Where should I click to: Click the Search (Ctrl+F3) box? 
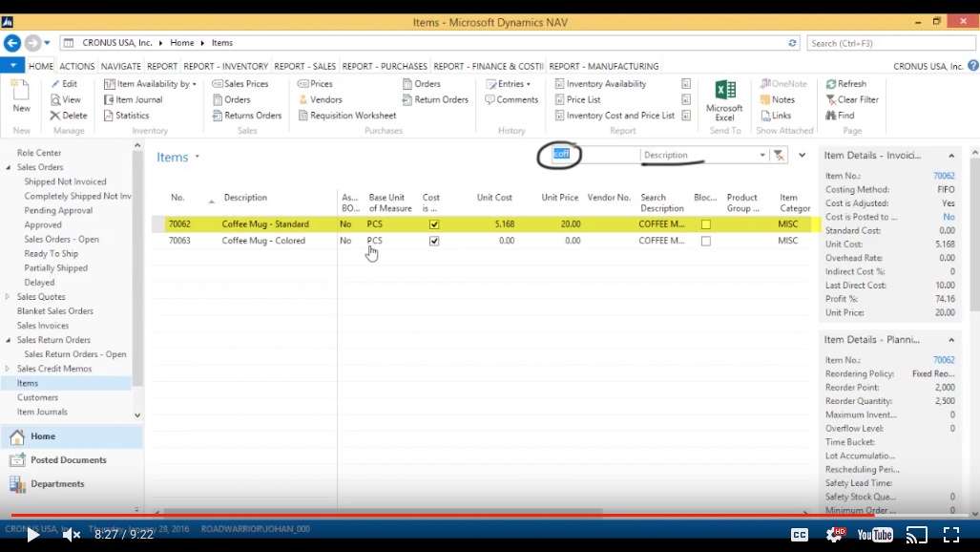tap(890, 43)
